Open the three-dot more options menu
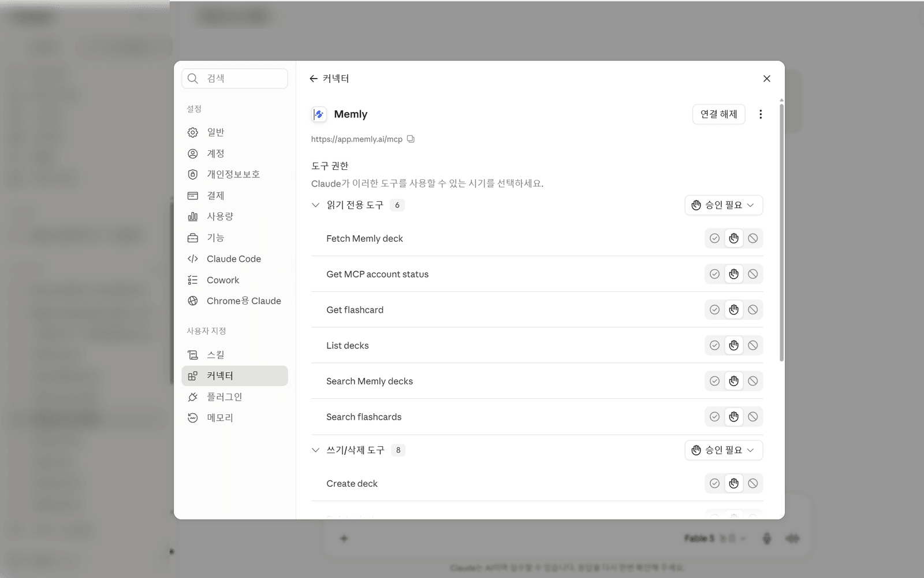This screenshot has width=924, height=578. [x=761, y=114]
